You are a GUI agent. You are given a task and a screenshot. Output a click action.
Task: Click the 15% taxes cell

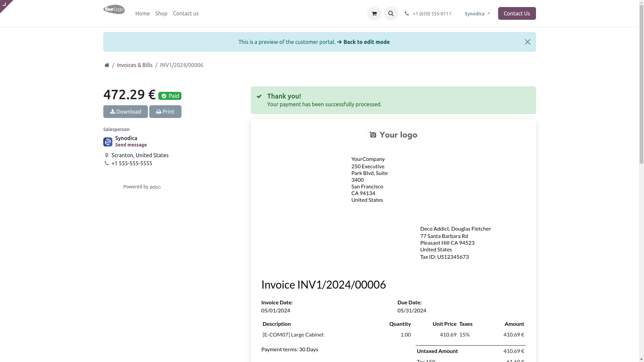coord(464,335)
